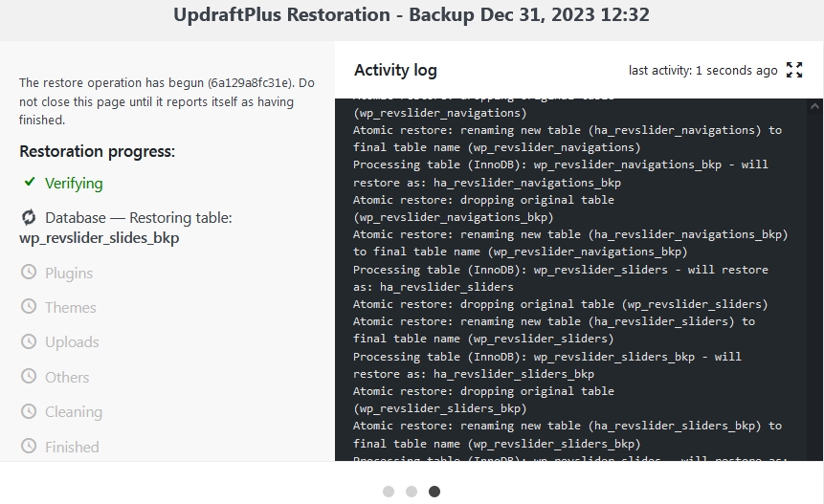Image resolution: width=824 pixels, height=504 pixels.
Task: Click the last activity timestamp text
Action: [x=702, y=70]
